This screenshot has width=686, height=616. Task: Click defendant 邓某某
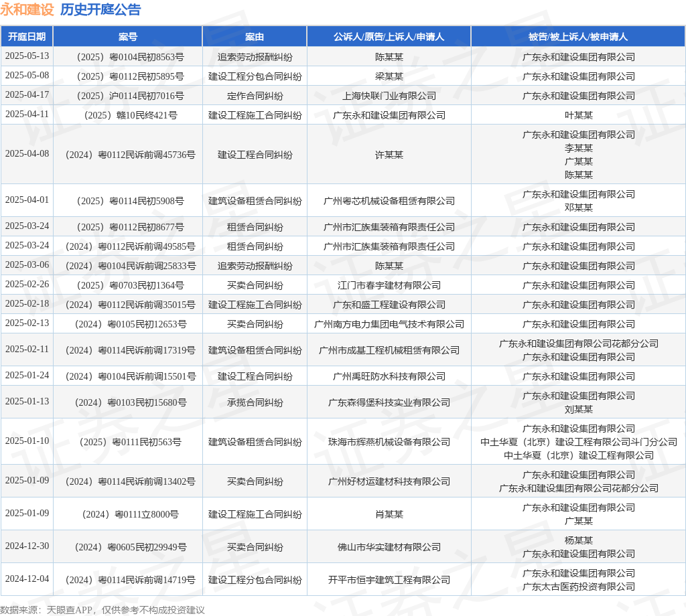click(x=578, y=208)
